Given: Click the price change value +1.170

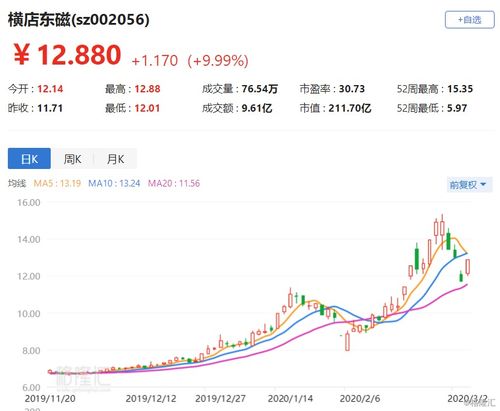Looking at the screenshot, I should pos(155,61).
